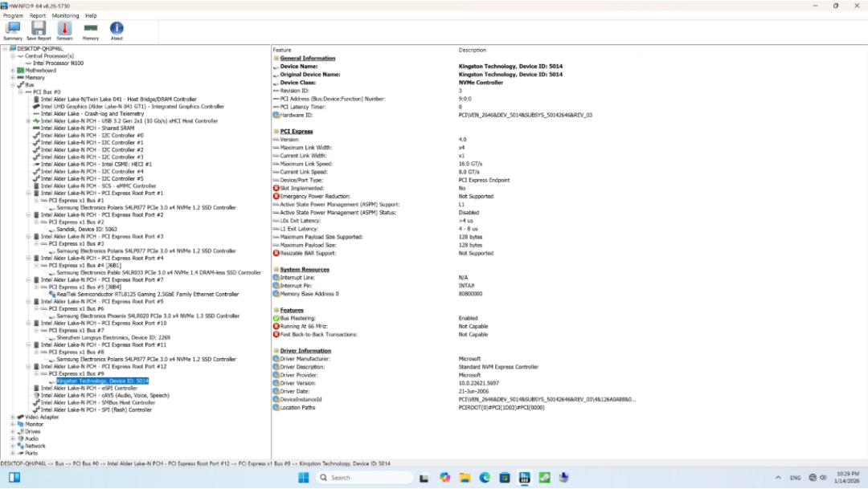Open the Sensors thermometer icon
This screenshot has height=489, width=868.
64,31
